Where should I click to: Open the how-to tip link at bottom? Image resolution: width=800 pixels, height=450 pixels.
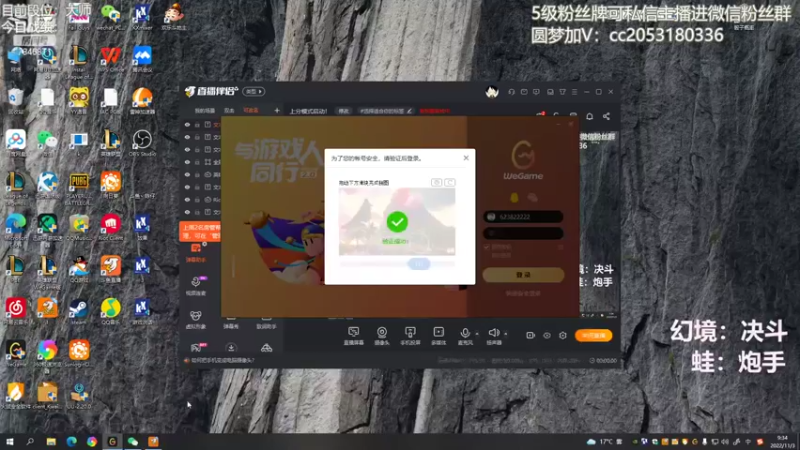point(222,360)
